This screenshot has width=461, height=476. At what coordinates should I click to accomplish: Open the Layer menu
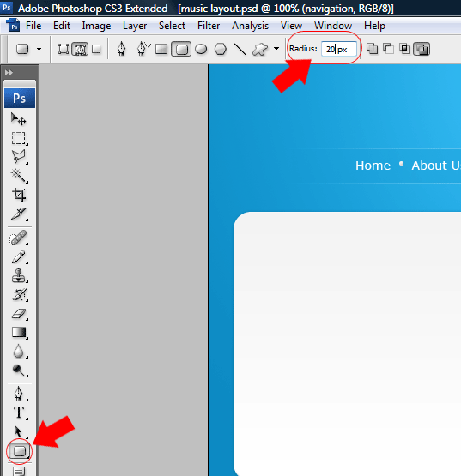[135, 26]
